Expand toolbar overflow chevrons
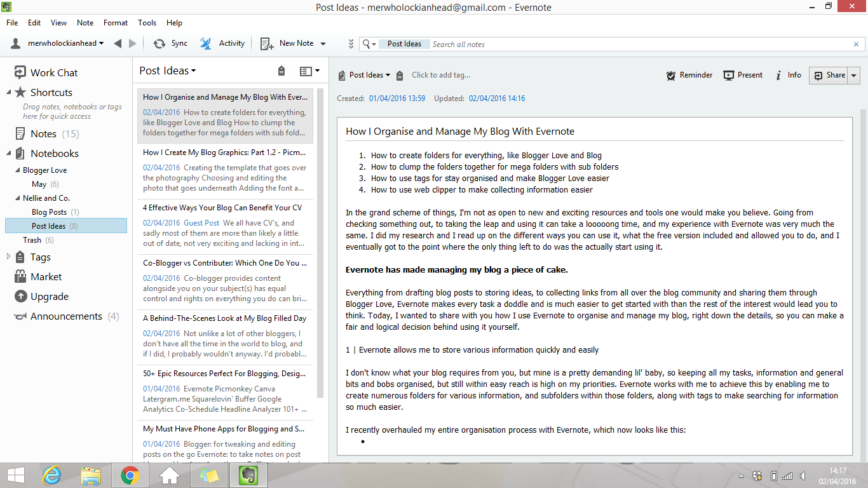The width and height of the screenshot is (868, 488). click(x=351, y=44)
